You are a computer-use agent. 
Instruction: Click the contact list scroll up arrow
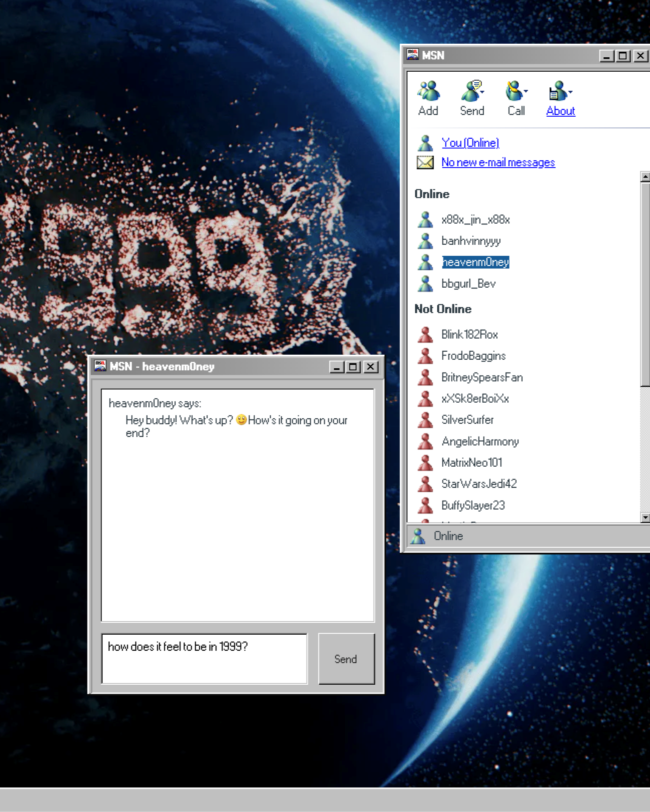click(645, 176)
